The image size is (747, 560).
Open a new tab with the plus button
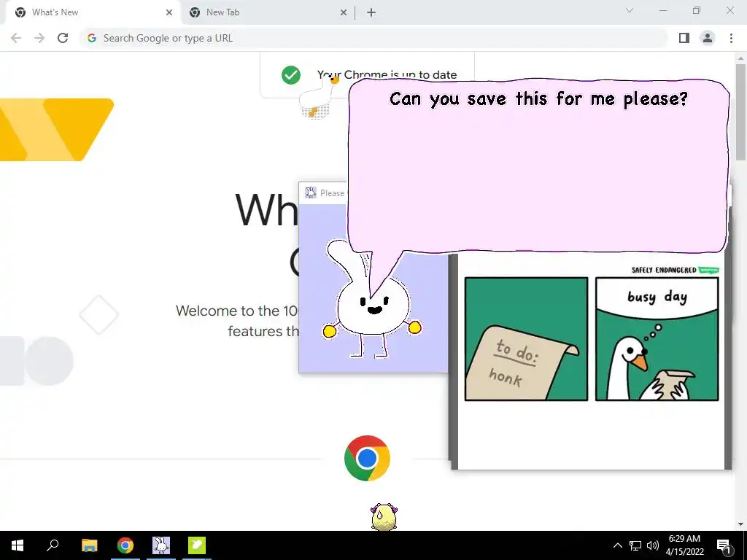371,12
